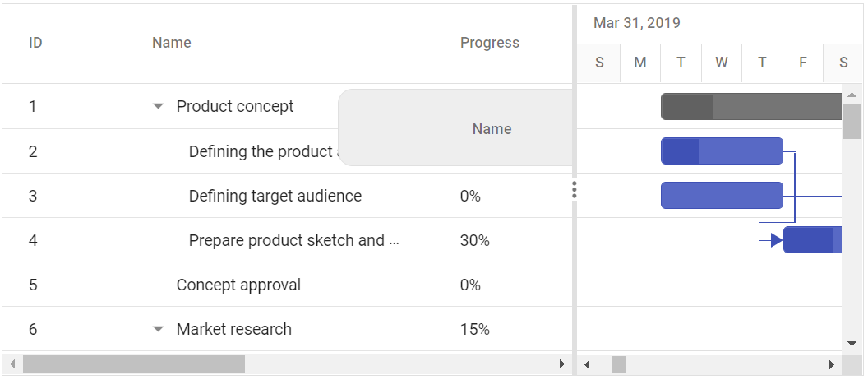Click the splitter resize handle dots
868x380 pixels.
click(574, 191)
